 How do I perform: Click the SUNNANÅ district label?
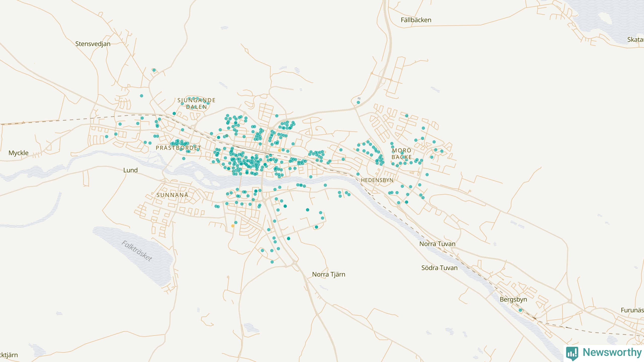(x=172, y=195)
